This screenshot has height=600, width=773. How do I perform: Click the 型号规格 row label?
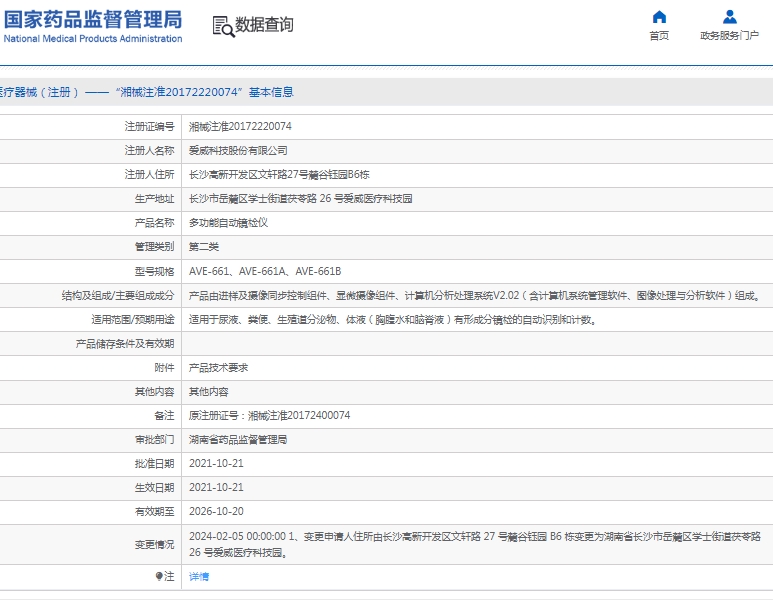(x=154, y=271)
